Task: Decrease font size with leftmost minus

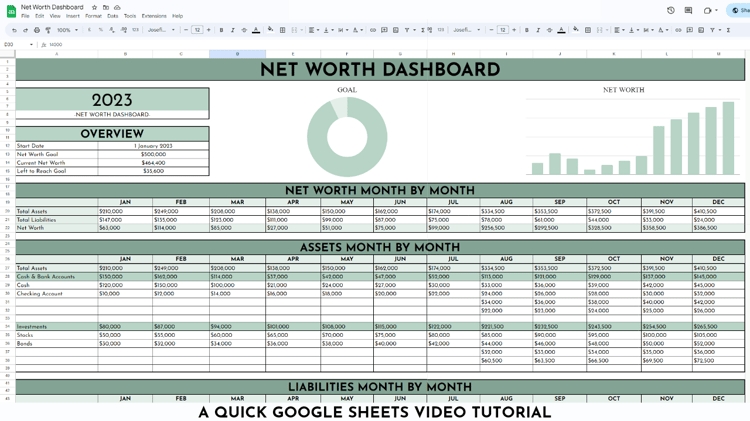Action: pos(186,30)
